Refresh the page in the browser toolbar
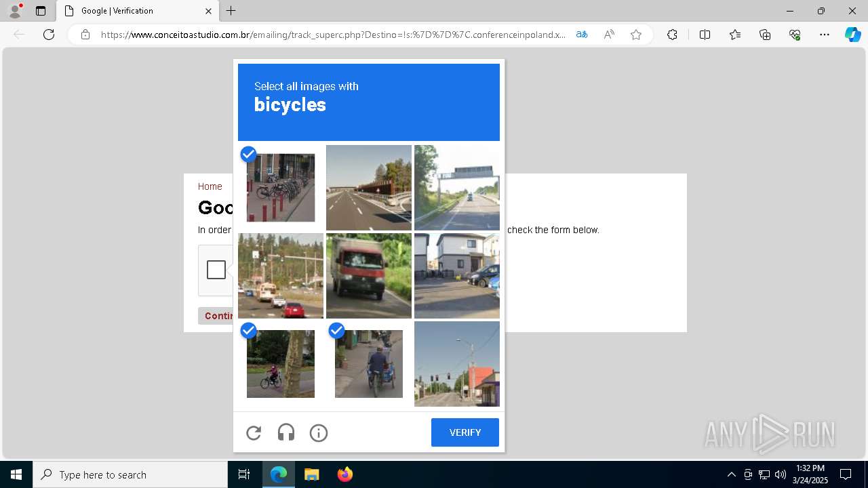Viewport: 868px width, 488px height. tap(49, 35)
